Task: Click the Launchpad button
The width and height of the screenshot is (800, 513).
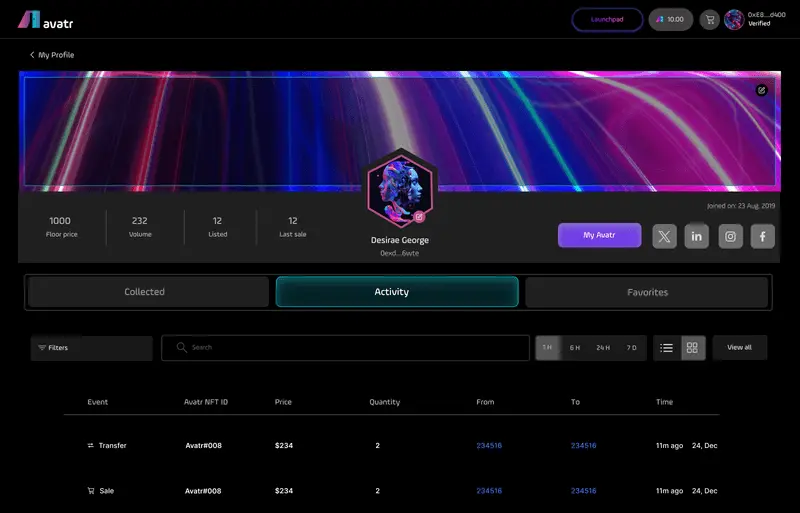Action: [607, 19]
